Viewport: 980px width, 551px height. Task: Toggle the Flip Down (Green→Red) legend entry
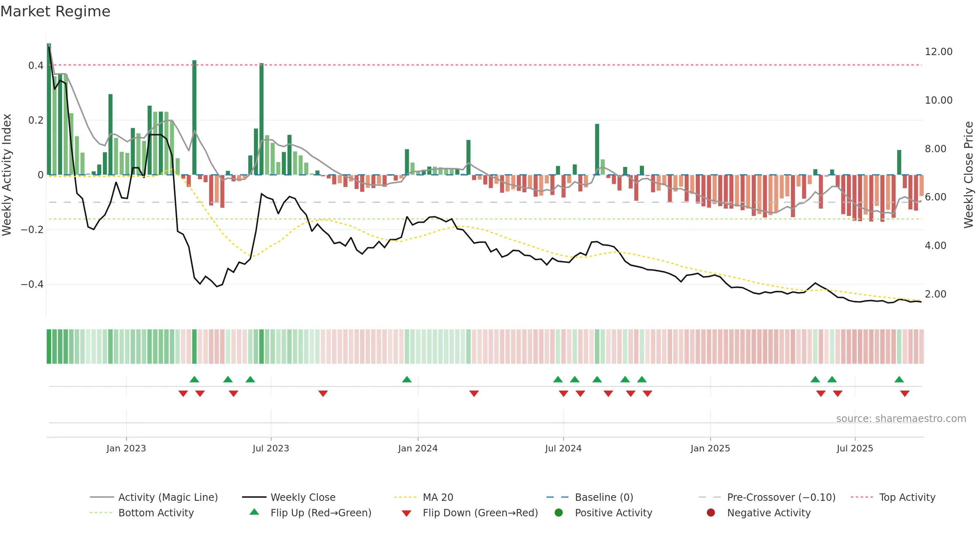point(470,513)
